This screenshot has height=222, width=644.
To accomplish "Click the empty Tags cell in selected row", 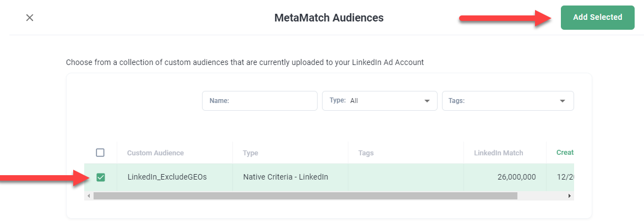I will 406,177.
